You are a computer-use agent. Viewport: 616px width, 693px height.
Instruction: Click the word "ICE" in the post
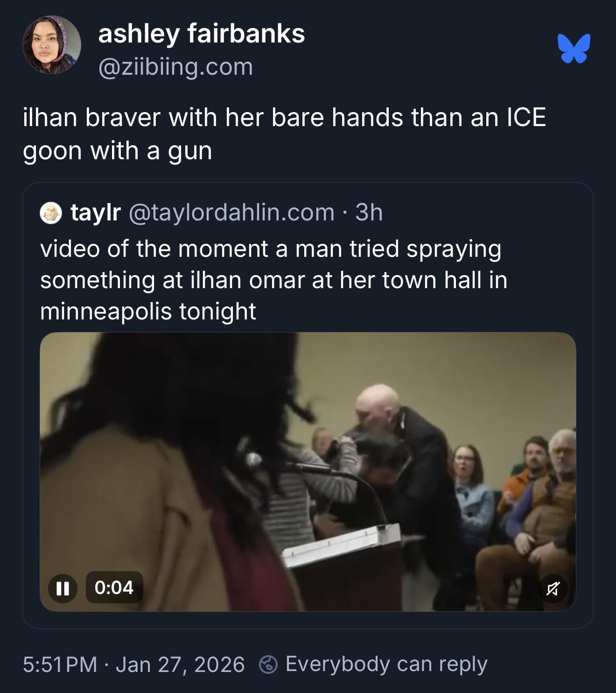click(526, 117)
